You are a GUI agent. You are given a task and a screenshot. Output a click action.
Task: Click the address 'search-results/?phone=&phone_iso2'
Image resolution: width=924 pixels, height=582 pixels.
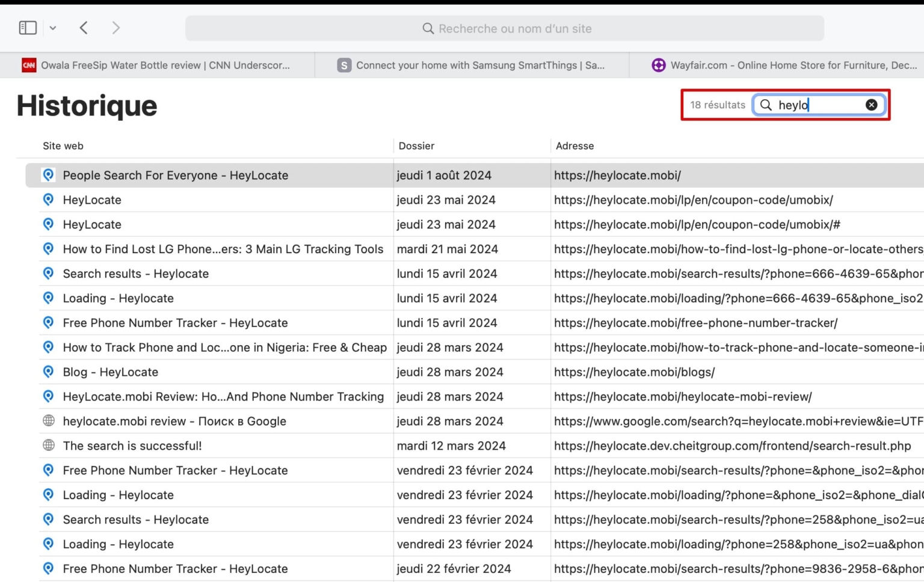(x=739, y=471)
